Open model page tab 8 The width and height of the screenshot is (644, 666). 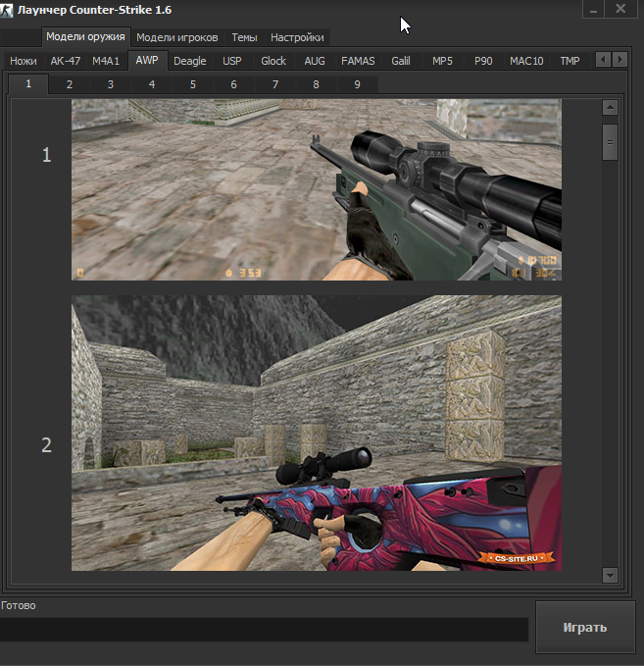[316, 84]
